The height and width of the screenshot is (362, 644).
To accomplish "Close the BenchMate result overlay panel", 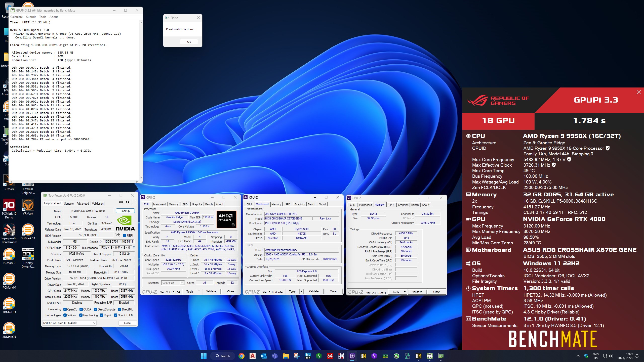I will (638, 92).
